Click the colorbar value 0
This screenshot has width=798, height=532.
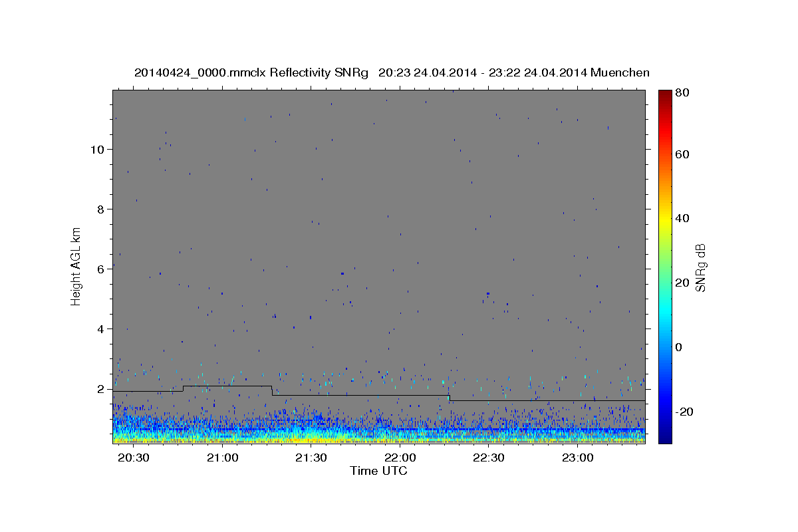pyautogui.click(x=678, y=346)
